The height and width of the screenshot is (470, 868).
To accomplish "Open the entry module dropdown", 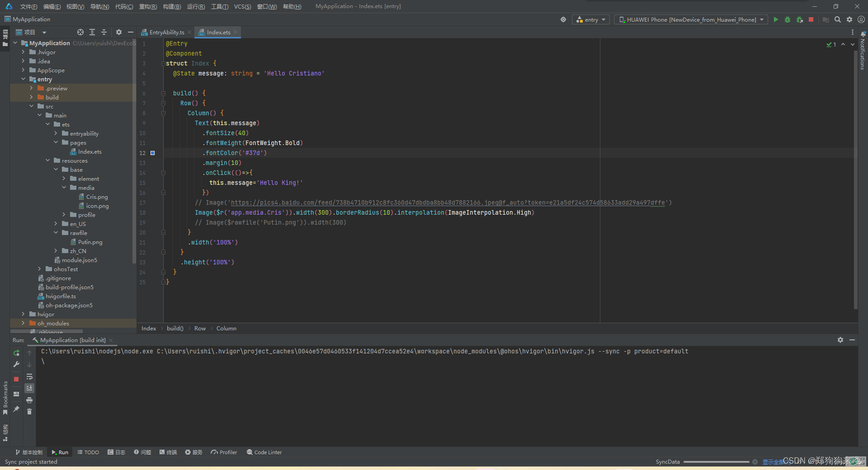I will (x=591, y=19).
